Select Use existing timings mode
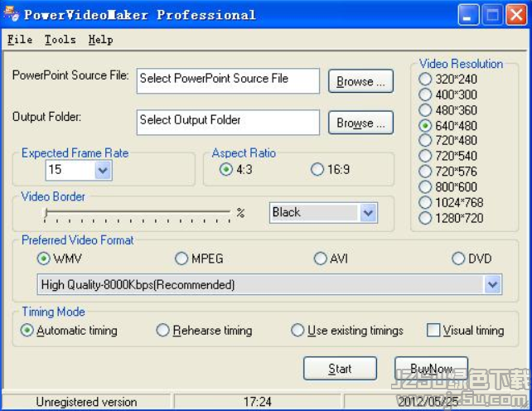This screenshot has height=411, width=532. pos(347,331)
